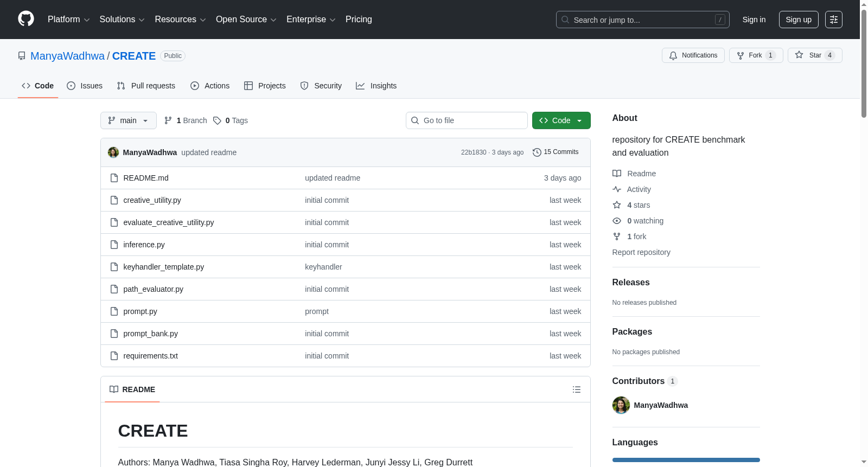Expand the Solutions menu
The height and width of the screenshot is (467, 868).
[x=122, y=20]
